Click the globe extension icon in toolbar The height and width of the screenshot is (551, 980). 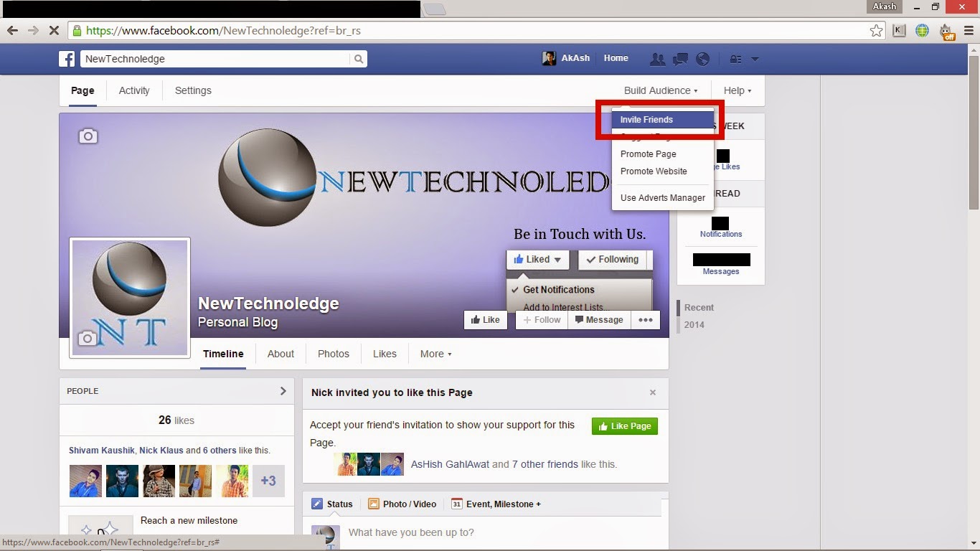(x=922, y=31)
